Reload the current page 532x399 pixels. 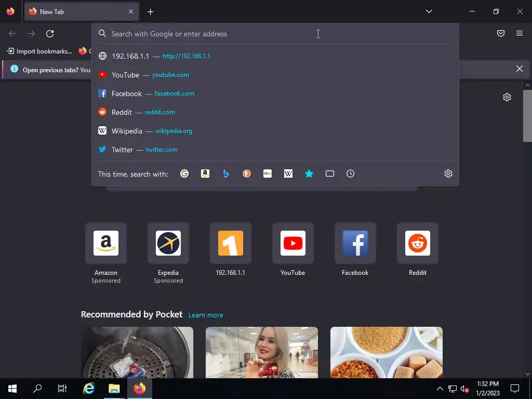tap(50, 34)
